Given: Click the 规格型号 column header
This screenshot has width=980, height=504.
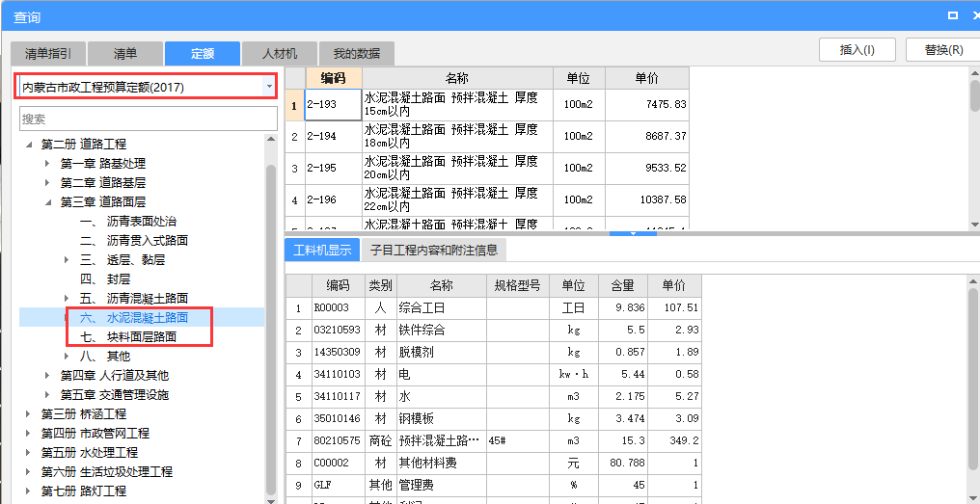Looking at the screenshot, I should (518, 286).
